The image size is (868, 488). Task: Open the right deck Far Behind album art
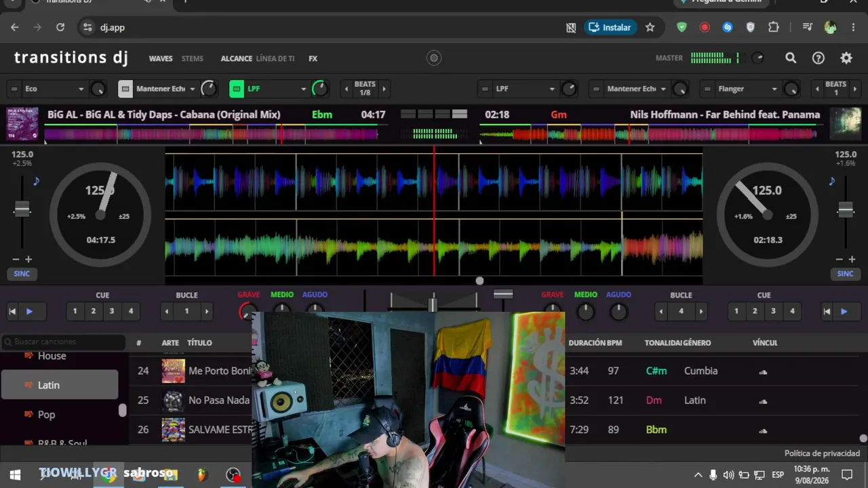[846, 124]
